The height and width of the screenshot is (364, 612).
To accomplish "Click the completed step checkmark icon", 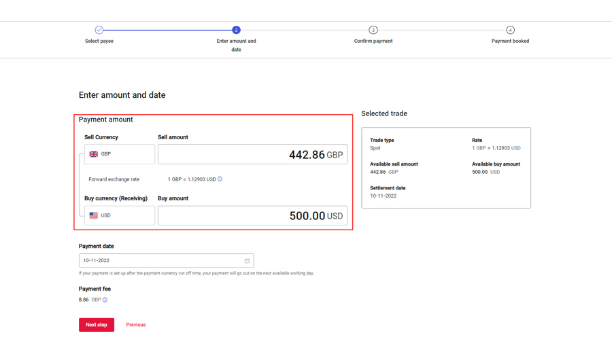I will click(x=99, y=30).
